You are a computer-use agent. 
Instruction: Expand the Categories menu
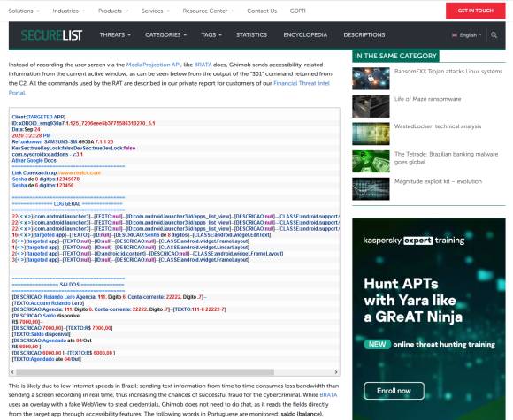pyautogui.click(x=165, y=35)
